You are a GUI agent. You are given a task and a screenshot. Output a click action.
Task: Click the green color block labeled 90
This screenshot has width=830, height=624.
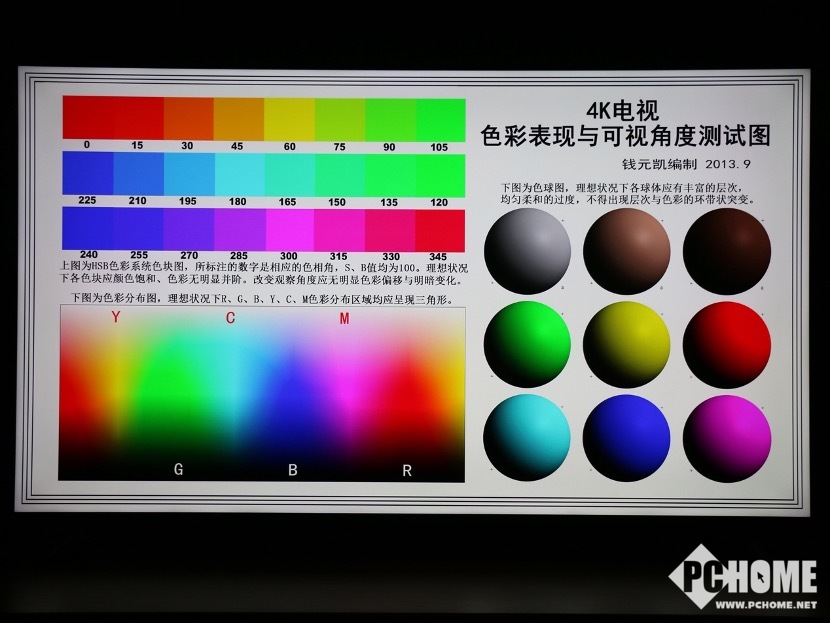coord(390,120)
